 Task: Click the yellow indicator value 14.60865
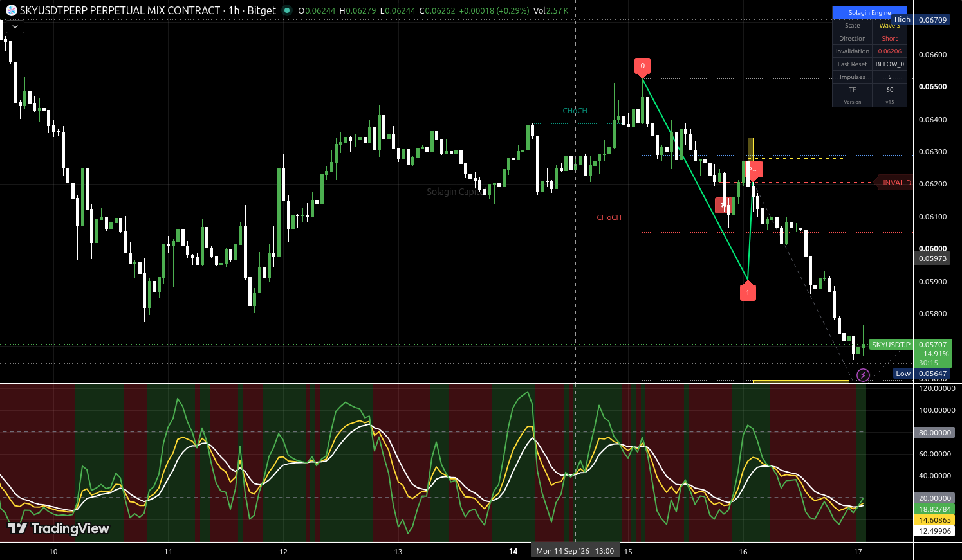[x=934, y=520]
